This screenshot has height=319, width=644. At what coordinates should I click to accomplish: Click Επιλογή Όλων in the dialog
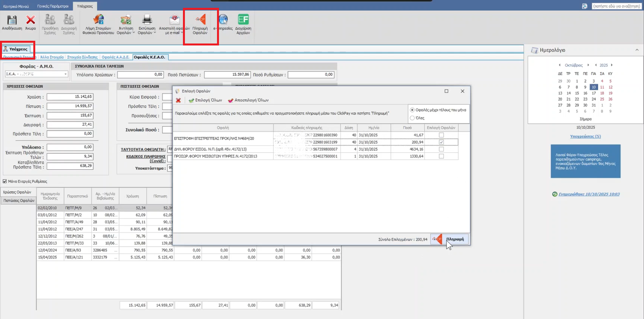(205, 100)
